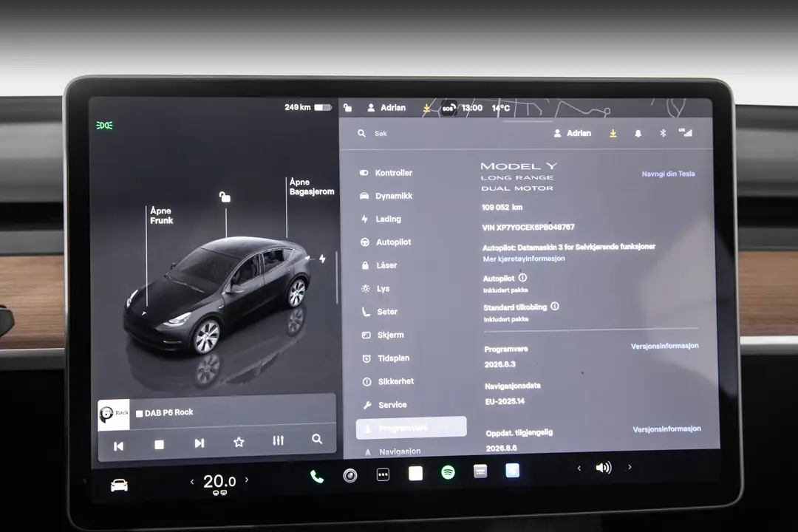The width and height of the screenshot is (798, 532).
Task: Tap the download icon in the settings header
Action: pyautogui.click(x=613, y=134)
